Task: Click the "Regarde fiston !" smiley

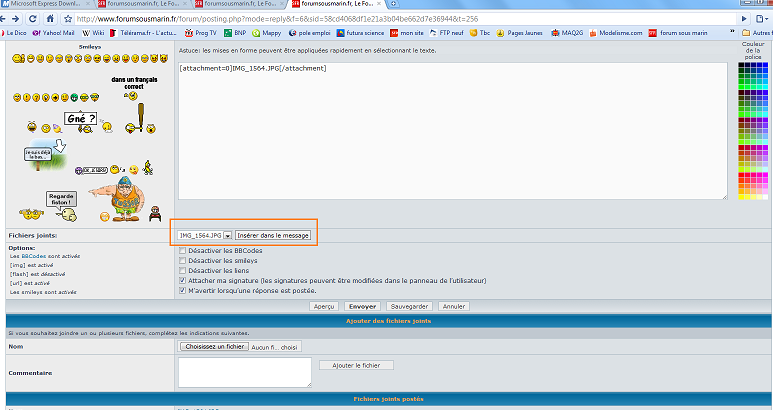Action: pyautogui.click(x=61, y=198)
